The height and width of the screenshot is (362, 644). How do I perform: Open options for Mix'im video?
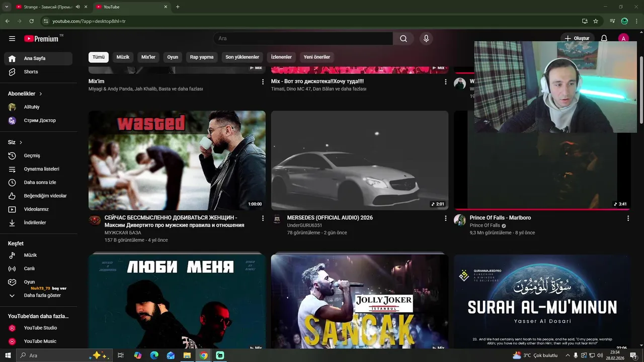pos(263,82)
